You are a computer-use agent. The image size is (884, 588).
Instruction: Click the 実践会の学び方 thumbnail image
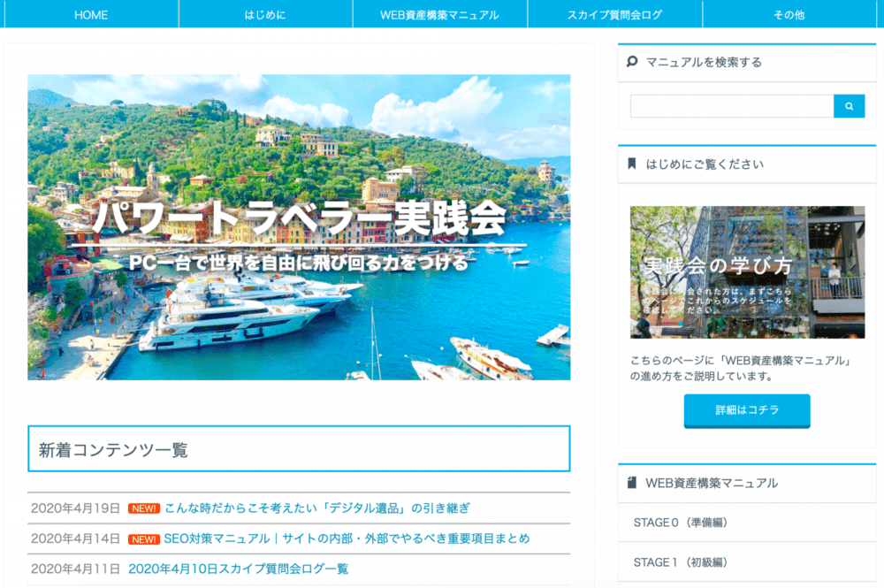[747, 272]
